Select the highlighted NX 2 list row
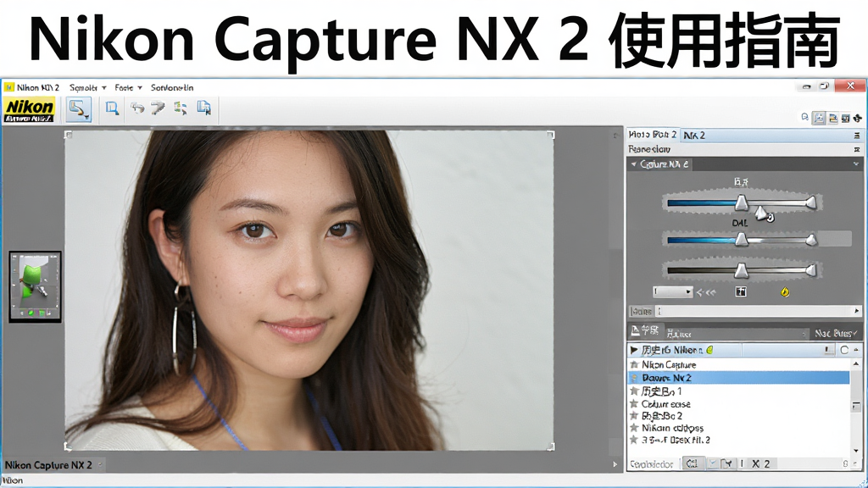868x488 pixels. click(x=739, y=378)
